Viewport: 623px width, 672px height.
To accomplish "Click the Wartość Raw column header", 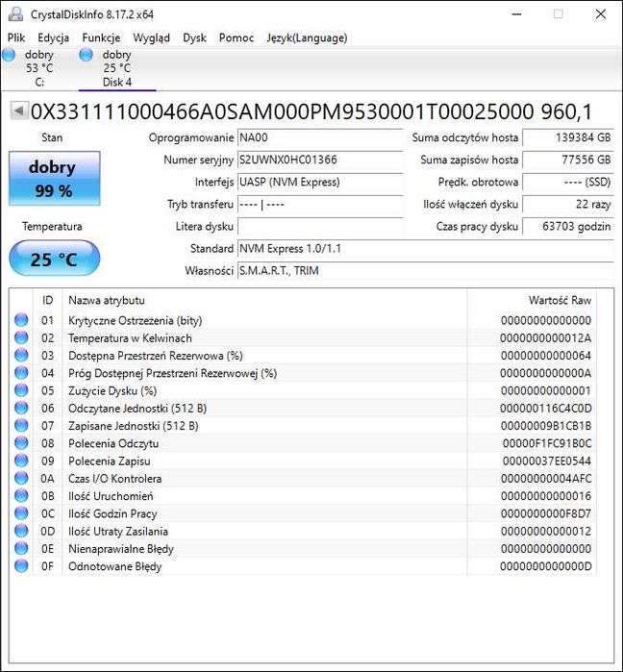I will [x=532, y=300].
